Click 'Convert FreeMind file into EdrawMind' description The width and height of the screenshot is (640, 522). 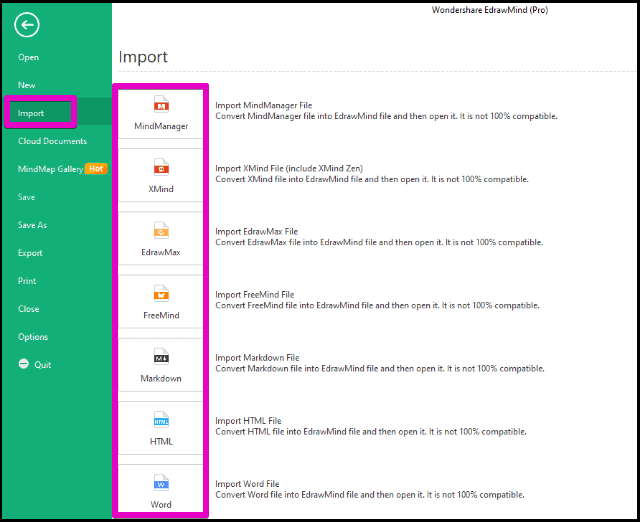pos(378,305)
